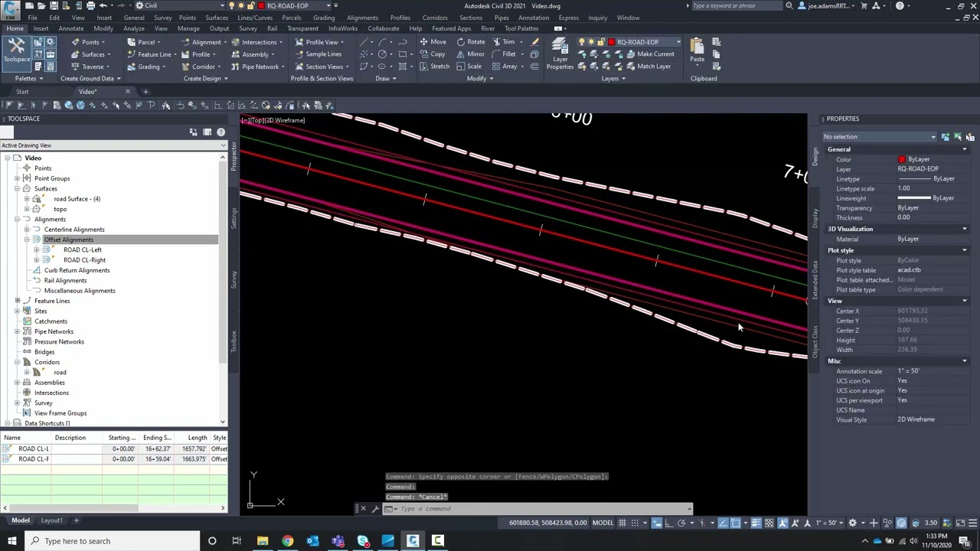
Task: Toggle object snap tracking in status bar
Action: pyautogui.click(x=723, y=523)
